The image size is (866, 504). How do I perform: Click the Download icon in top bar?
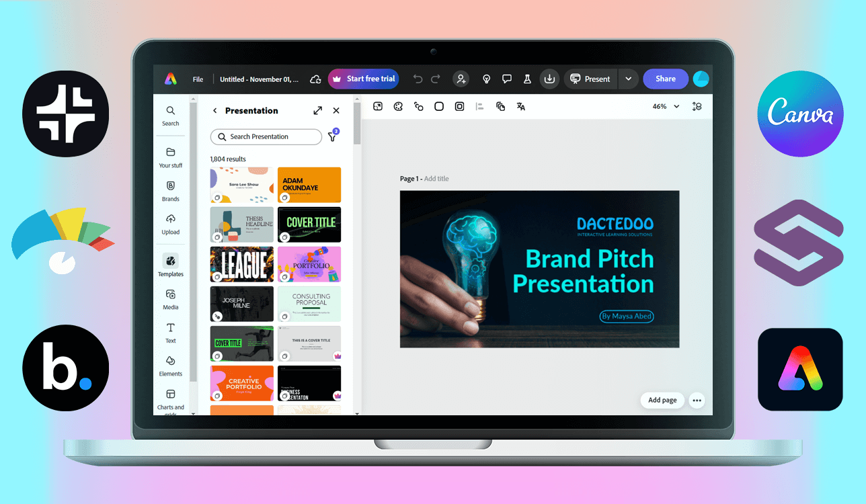549,79
